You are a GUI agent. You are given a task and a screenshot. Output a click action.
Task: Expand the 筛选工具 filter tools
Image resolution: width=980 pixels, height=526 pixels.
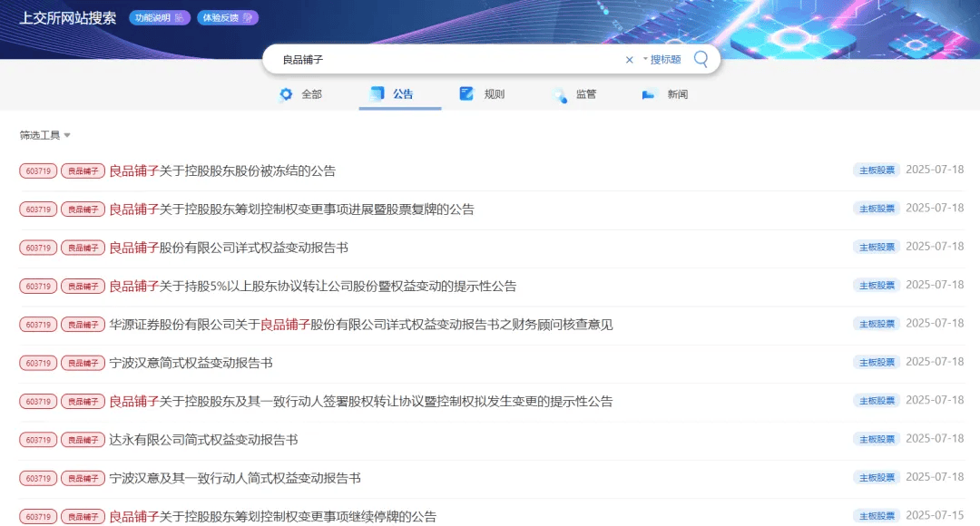pyautogui.click(x=44, y=135)
